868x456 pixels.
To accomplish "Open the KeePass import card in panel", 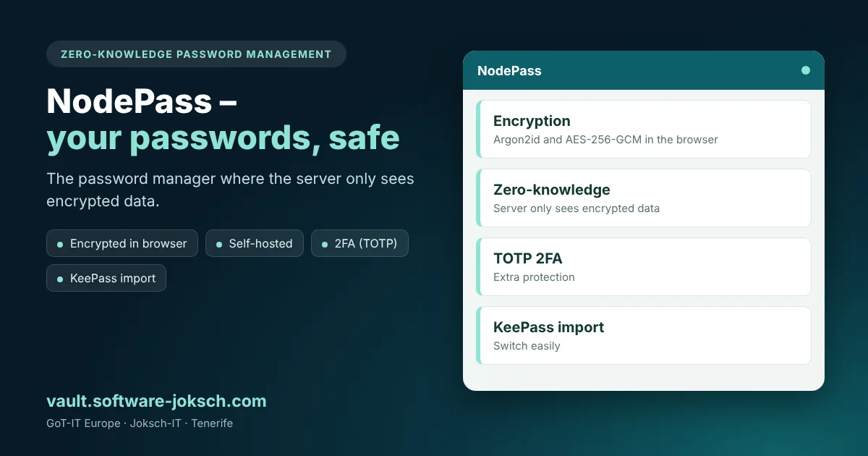I will (x=644, y=335).
